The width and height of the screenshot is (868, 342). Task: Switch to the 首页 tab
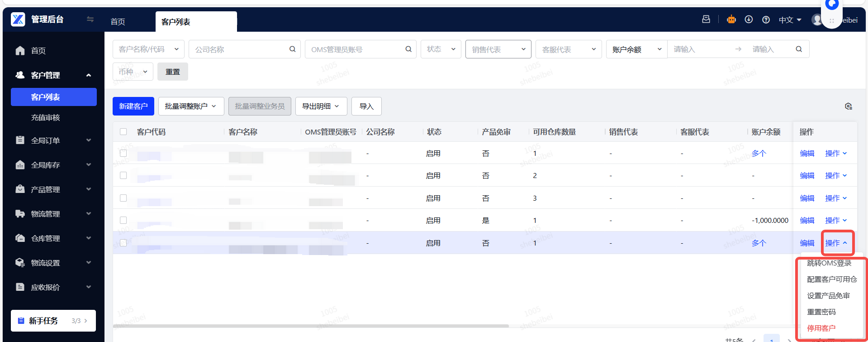pyautogui.click(x=118, y=21)
